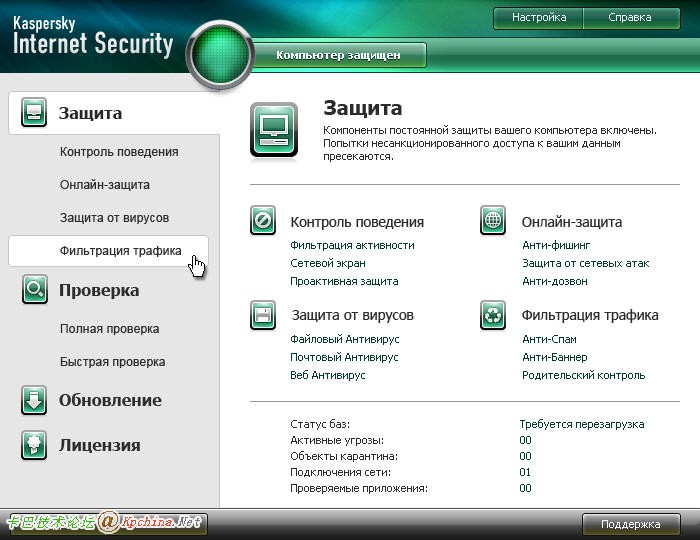700x540 pixels.
Task: Click the Веб Антивирус link
Action: pyautogui.click(x=328, y=375)
